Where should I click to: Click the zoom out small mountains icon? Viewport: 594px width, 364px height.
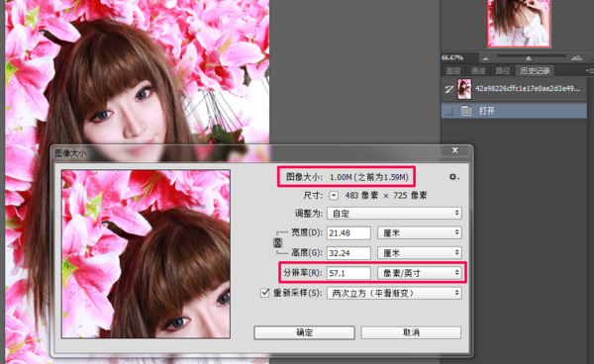coord(485,58)
